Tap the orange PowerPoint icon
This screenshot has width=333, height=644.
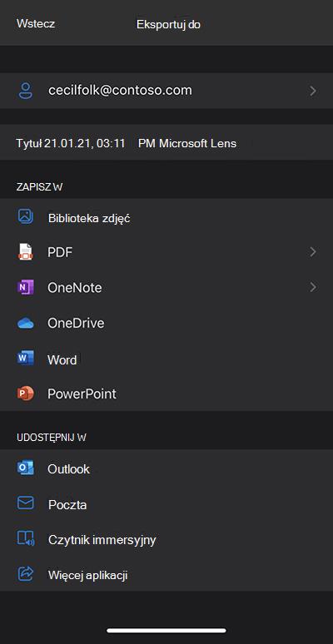point(26,394)
